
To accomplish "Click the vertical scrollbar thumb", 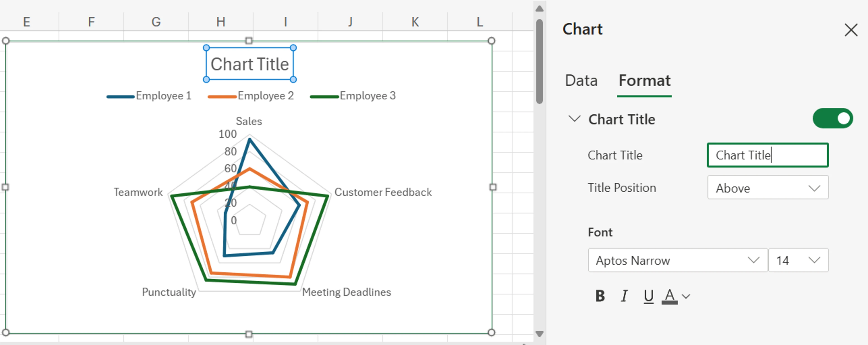I will [x=540, y=61].
